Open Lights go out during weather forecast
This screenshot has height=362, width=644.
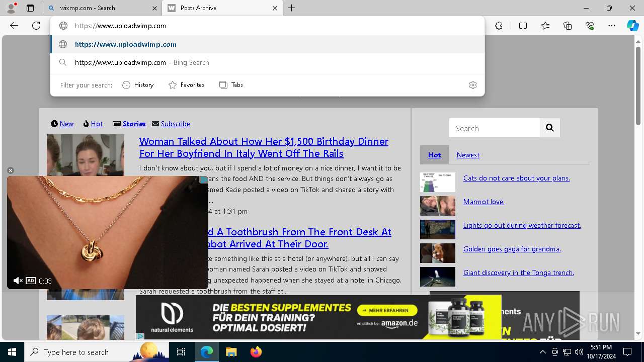click(522, 225)
